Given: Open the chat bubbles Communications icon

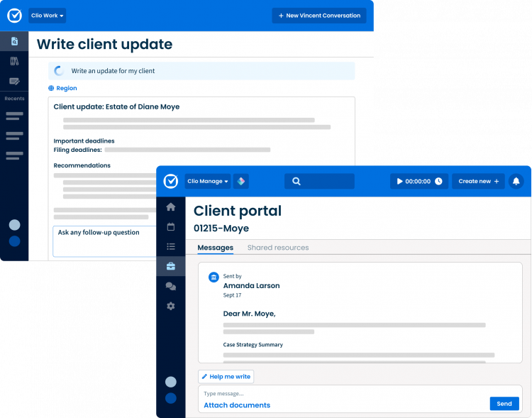Looking at the screenshot, I should [170, 287].
